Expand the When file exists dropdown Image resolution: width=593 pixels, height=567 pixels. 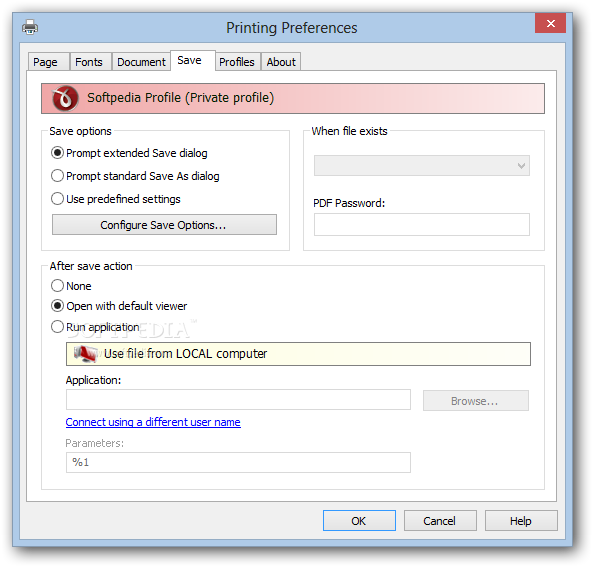422,166
